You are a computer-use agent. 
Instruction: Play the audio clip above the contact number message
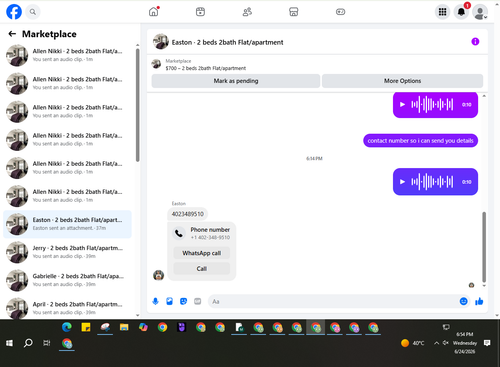[402, 105]
